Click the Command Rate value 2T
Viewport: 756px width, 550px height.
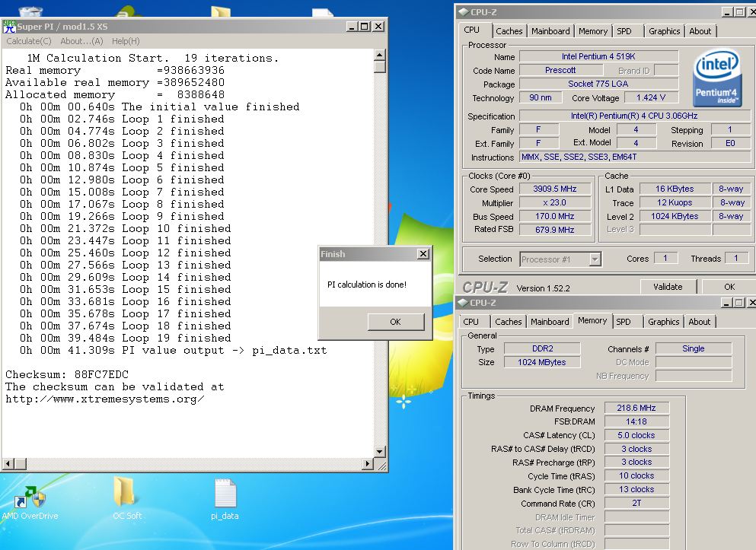(636, 503)
